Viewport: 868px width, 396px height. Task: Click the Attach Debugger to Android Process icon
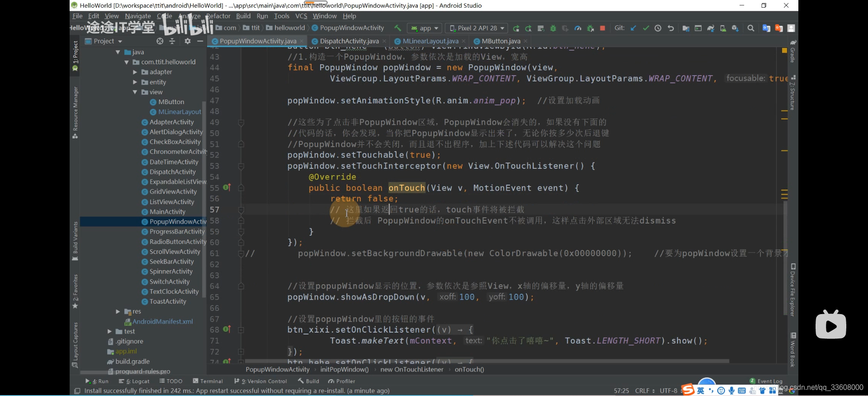[590, 28]
